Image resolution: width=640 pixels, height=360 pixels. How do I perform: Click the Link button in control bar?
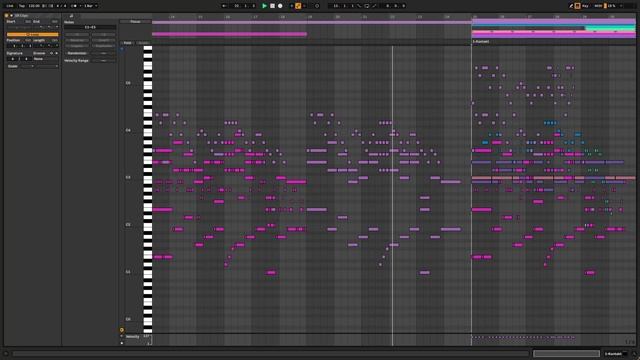click(10, 6)
